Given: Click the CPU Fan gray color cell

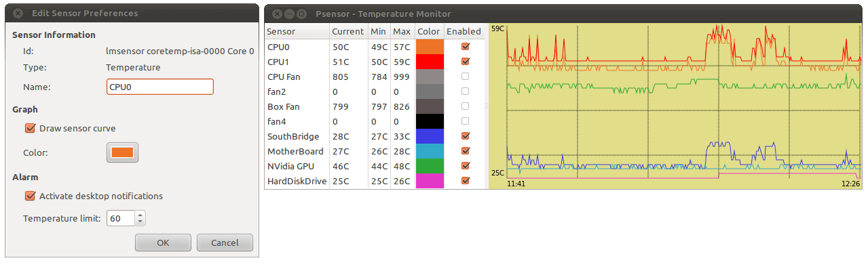Looking at the screenshot, I should point(430,77).
